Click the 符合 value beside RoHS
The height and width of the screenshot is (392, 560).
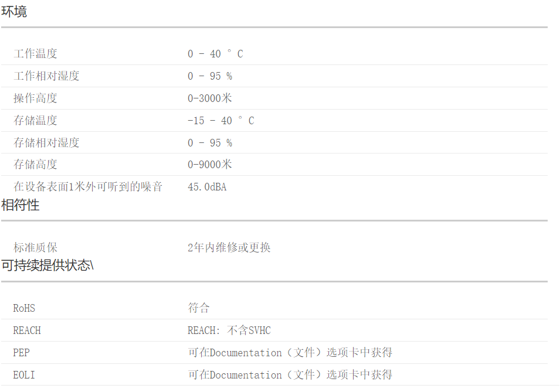199,308
